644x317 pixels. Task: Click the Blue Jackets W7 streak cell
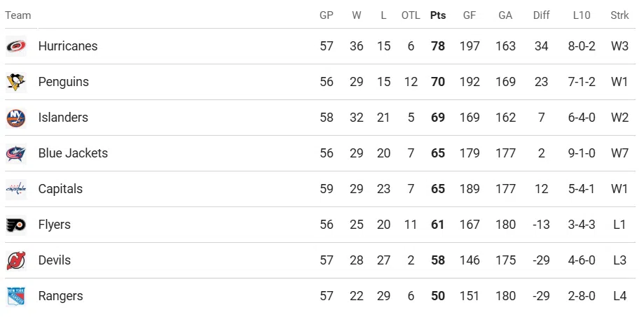(x=619, y=153)
